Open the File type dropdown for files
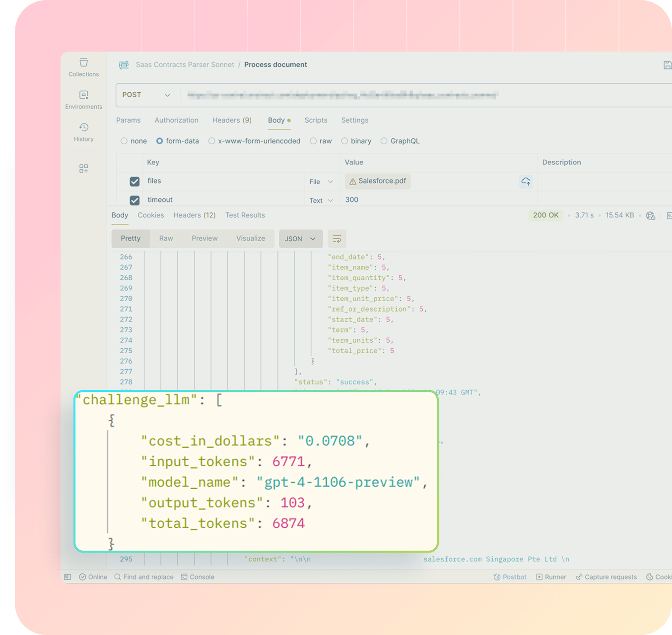672x635 pixels. pyautogui.click(x=321, y=182)
